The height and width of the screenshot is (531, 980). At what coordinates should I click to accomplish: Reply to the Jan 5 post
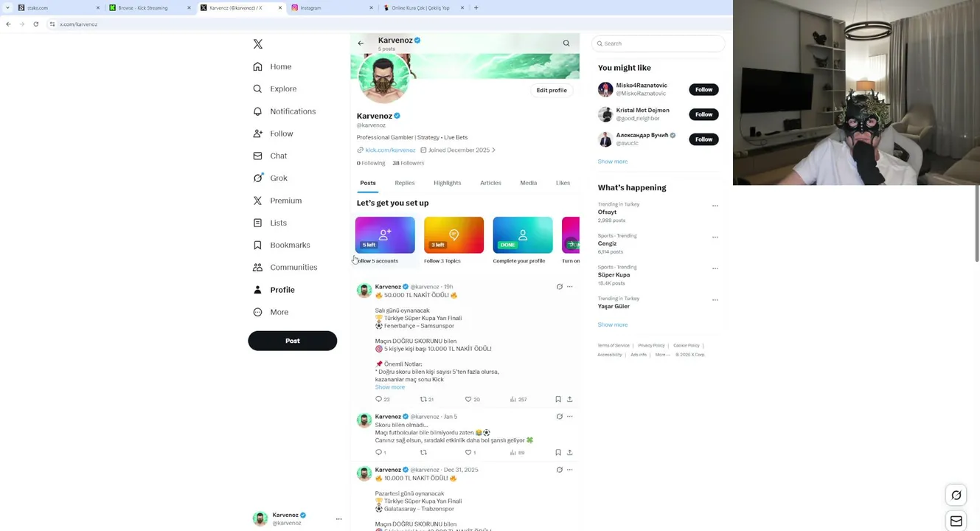coord(380,452)
